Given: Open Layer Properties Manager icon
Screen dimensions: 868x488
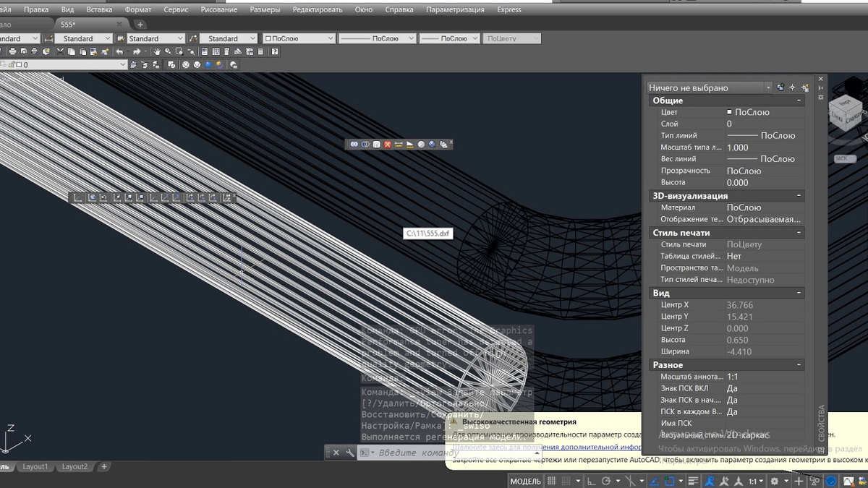Looking at the screenshot, I should point(132,65).
